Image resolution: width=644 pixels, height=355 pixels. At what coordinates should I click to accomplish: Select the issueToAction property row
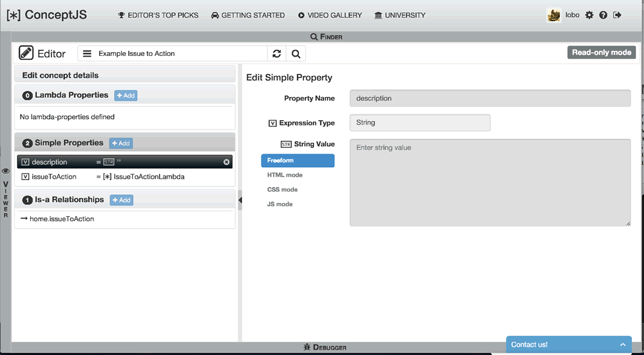tap(125, 177)
